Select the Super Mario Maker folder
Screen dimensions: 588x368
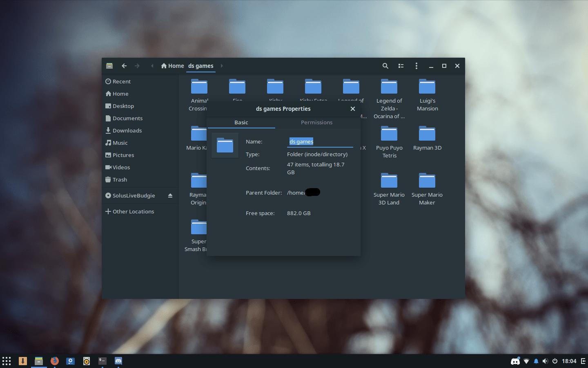pyautogui.click(x=427, y=189)
